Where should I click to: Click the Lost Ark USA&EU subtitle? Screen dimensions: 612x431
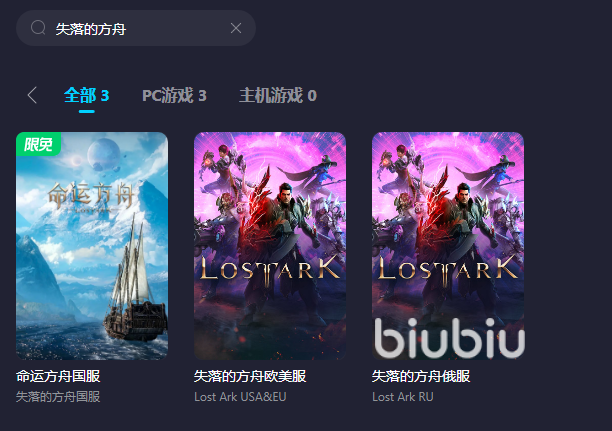click(x=240, y=397)
